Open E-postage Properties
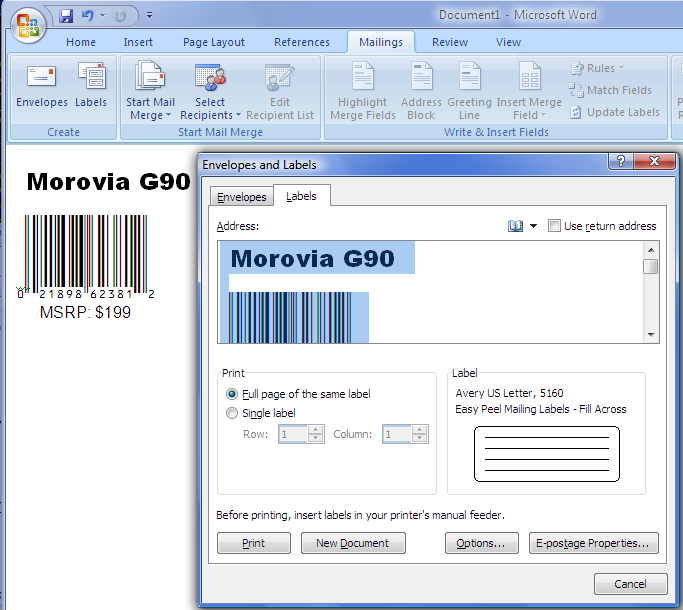The height and width of the screenshot is (610, 683). click(x=593, y=543)
